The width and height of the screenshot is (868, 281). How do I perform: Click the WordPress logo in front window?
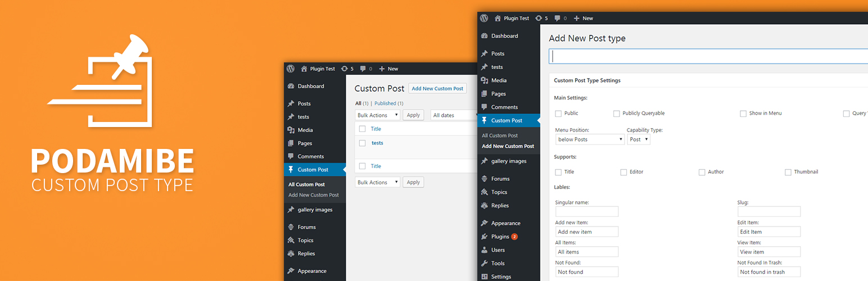484,18
